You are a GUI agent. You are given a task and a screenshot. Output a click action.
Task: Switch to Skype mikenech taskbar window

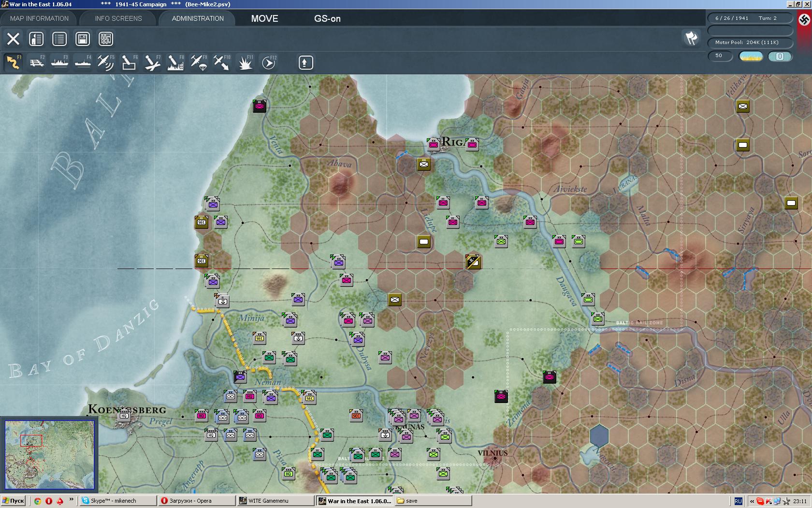[x=118, y=501]
